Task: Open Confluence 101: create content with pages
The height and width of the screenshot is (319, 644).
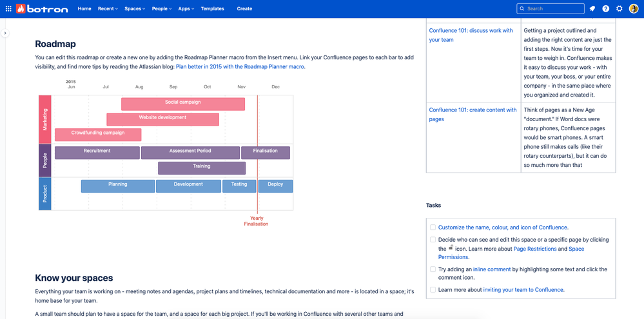Action: click(473, 115)
